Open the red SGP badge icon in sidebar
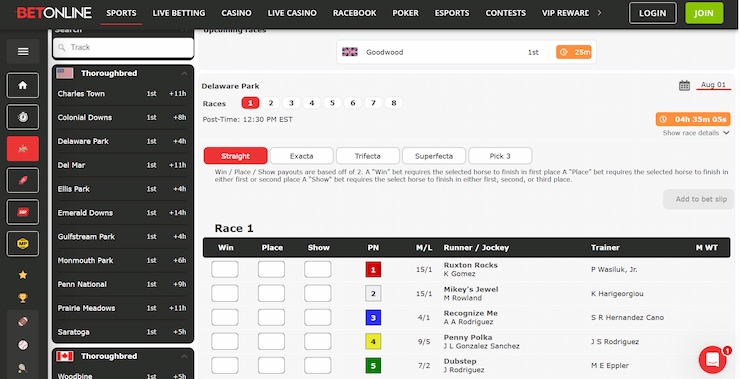This screenshot has height=379, width=740. pos(23,212)
